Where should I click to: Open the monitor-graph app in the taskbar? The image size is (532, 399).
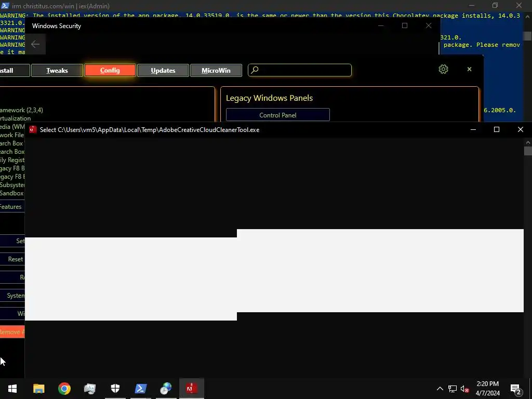[x=89, y=389]
